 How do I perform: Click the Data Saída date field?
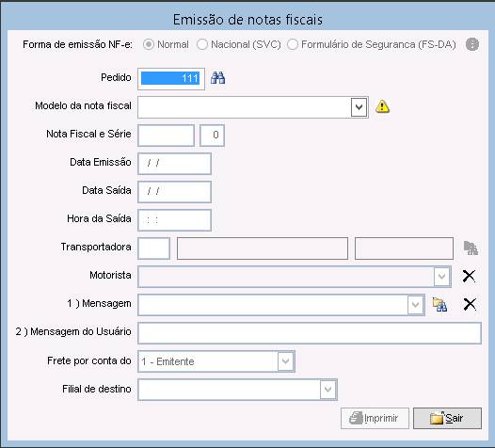point(175,192)
